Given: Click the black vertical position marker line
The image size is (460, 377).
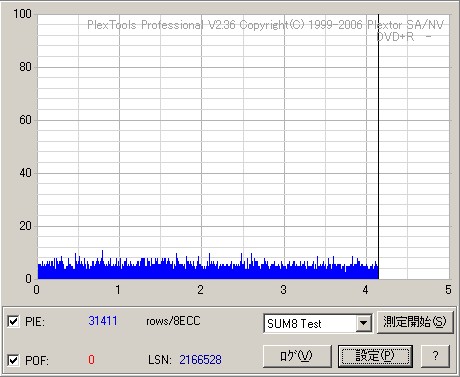Looking at the screenshot, I should [378, 147].
